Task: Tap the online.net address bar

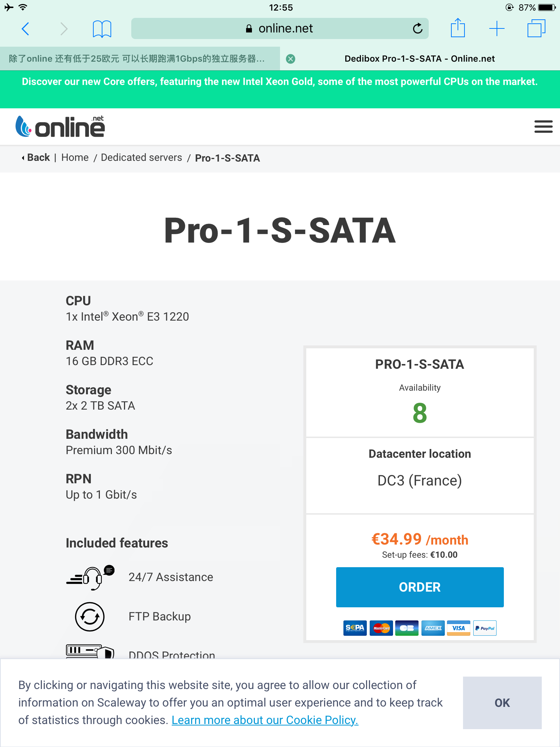Action: 280,28
